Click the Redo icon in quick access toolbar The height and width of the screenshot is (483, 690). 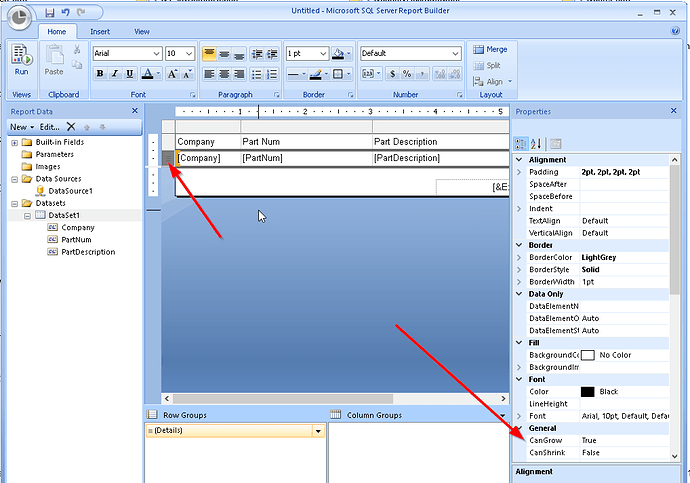(x=81, y=12)
